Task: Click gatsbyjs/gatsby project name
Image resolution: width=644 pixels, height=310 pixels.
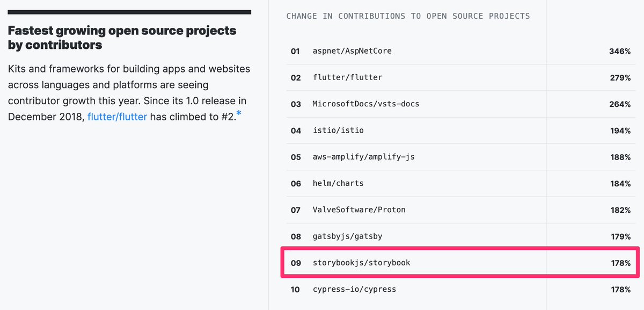Action: tap(347, 236)
